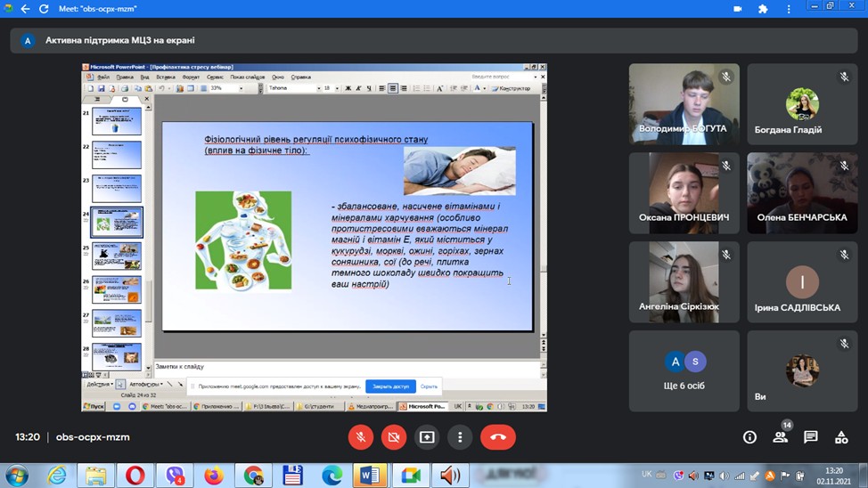The height and width of the screenshot is (488, 868).
Task: Click the present screen button
Action: coord(427,437)
